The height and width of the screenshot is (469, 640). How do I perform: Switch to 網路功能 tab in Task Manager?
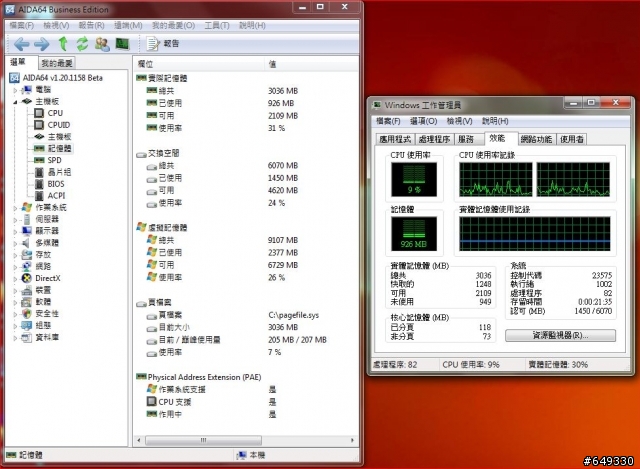(536, 139)
